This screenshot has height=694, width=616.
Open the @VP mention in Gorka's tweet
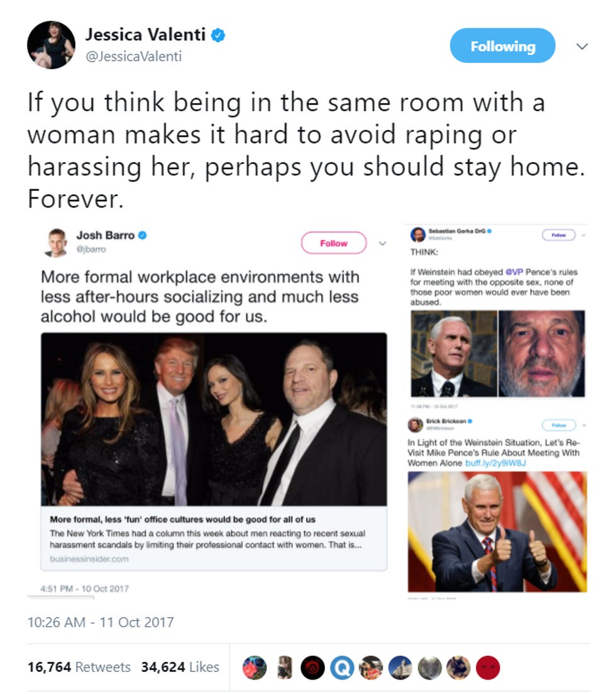click(x=514, y=272)
